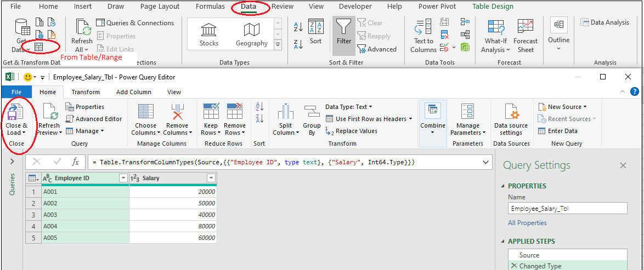Expand Data Types gallery

point(278,44)
